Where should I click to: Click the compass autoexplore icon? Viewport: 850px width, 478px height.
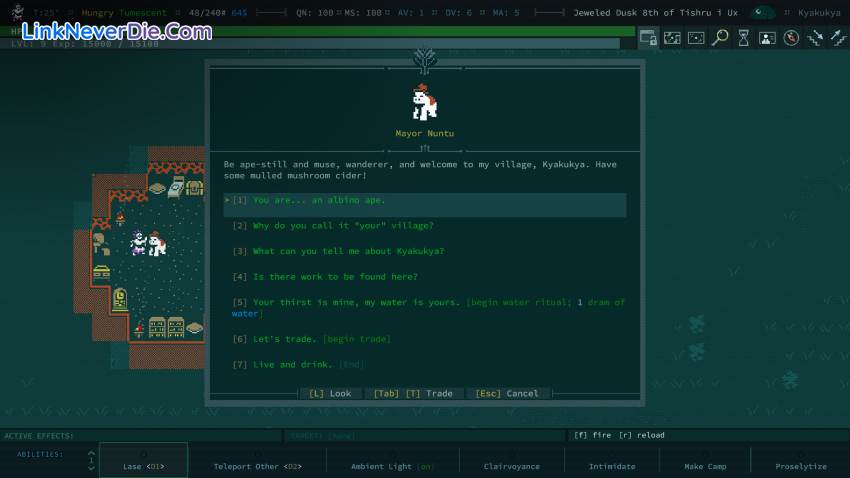(791, 38)
